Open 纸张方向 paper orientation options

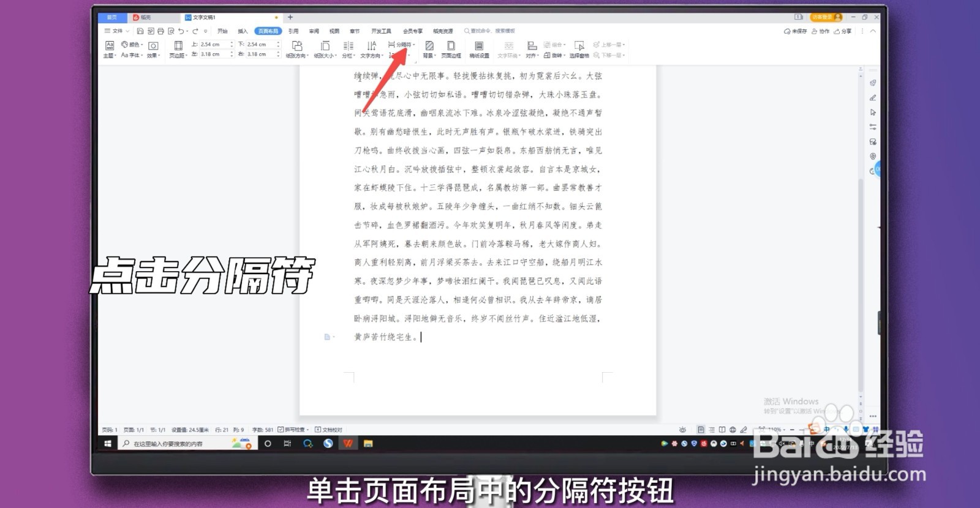click(x=297, y=50)
